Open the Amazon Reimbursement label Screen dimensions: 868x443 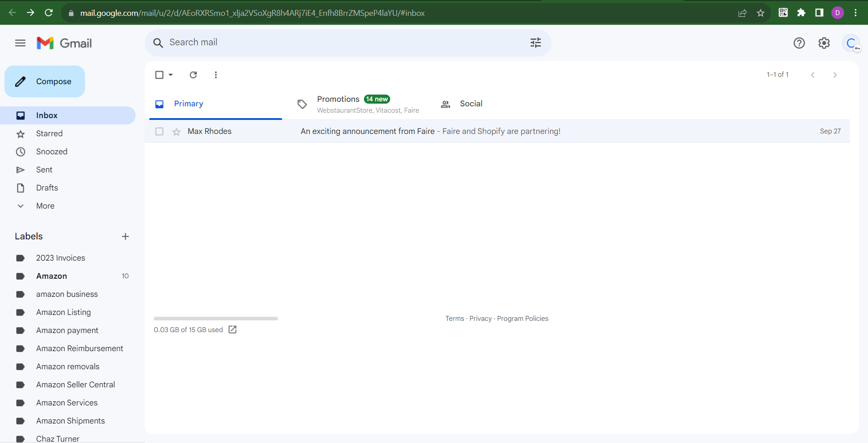pos(68,348)
